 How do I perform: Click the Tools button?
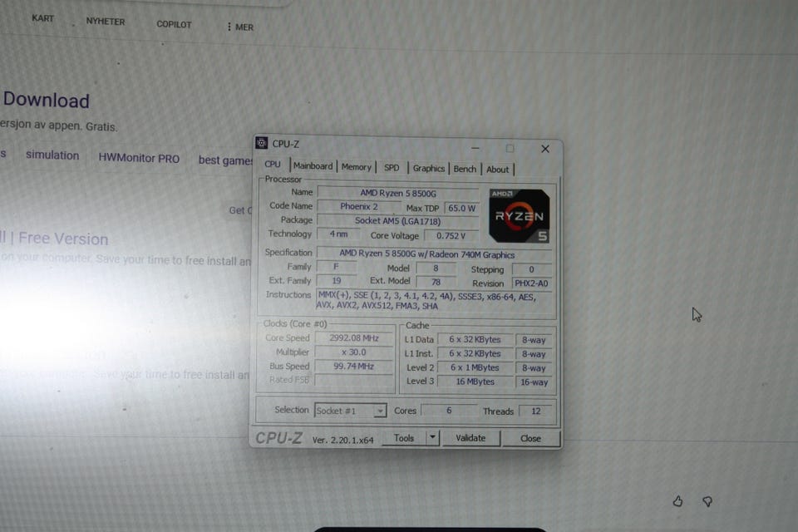click(x=404, y=438)
